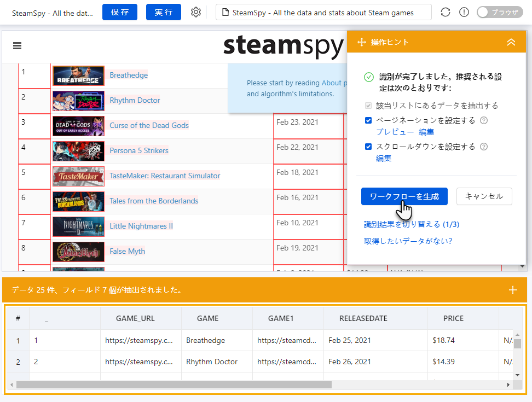The width and height of the screenshot is (532, 402).
Task: Click the page document icon in URL field
Action: pyautogui.click(x=225, y=13)
